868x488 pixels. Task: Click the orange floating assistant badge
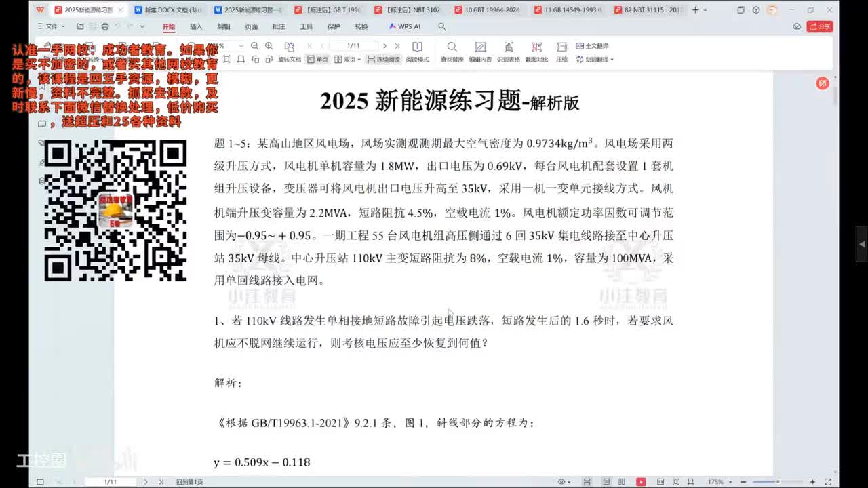coord(823,83)
